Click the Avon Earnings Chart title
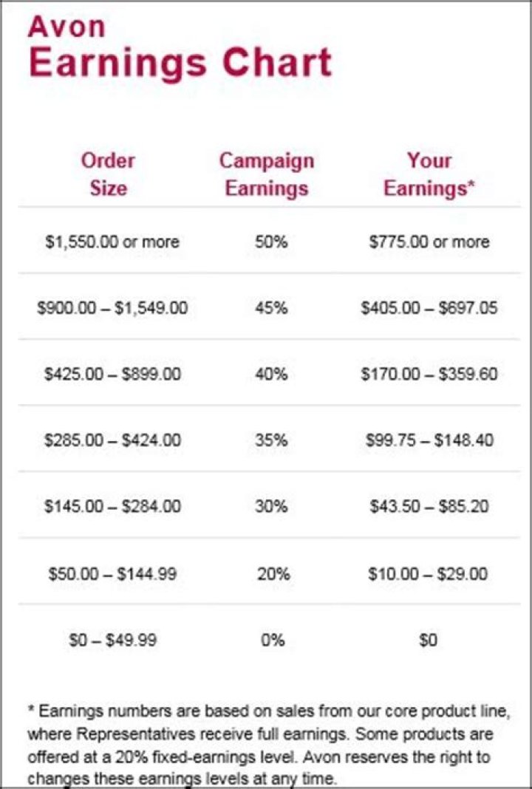The width and height of the screenshot is (532, 789). (180, 48)
